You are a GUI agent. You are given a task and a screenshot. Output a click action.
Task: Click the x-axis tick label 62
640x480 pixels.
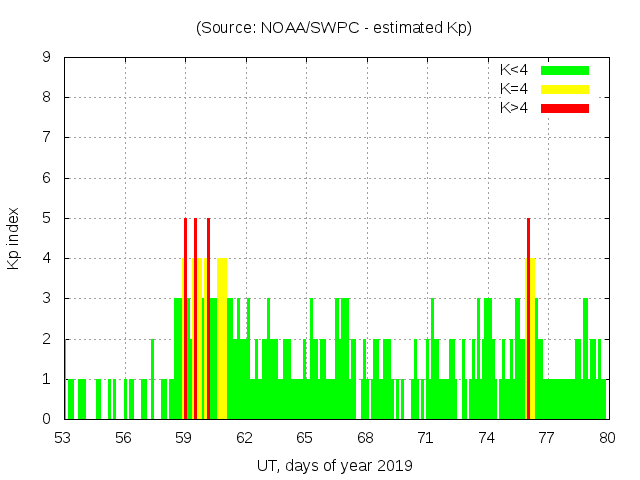[x=244, y=437]
